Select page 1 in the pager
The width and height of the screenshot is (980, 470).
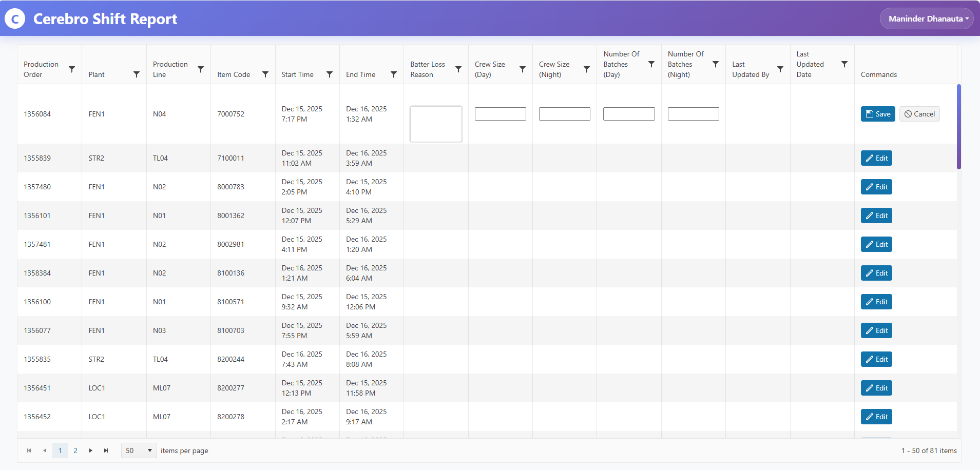click(x=60, y=451)
